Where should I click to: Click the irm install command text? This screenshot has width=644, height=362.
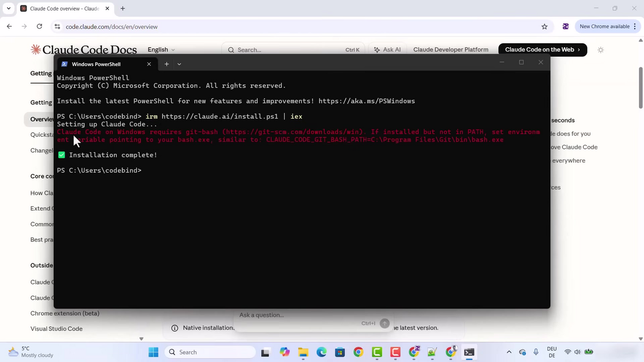[224, 117]
